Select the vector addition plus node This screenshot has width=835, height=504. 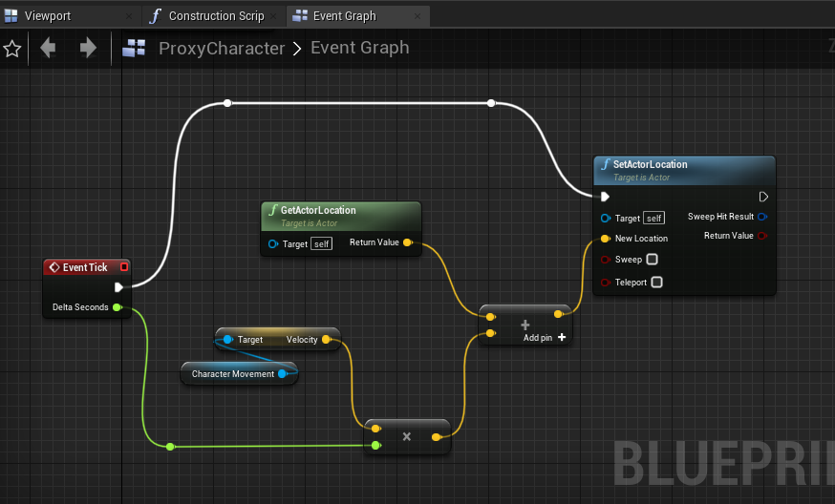[525, 325]
